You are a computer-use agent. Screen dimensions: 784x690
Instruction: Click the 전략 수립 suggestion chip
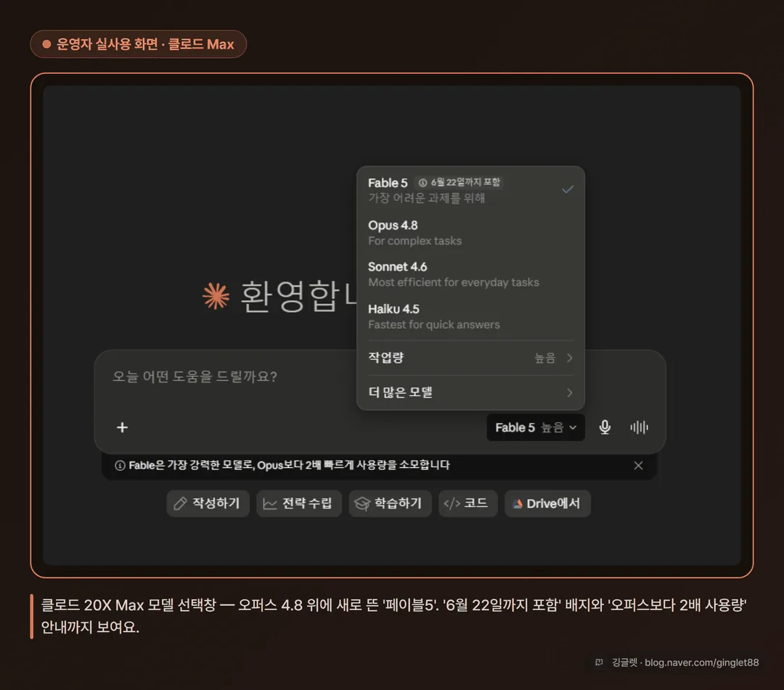[x=299, y=503]
